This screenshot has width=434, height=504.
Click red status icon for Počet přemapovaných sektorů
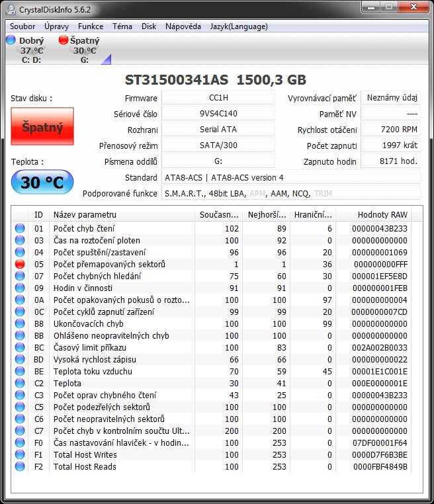tap(20, 264)
